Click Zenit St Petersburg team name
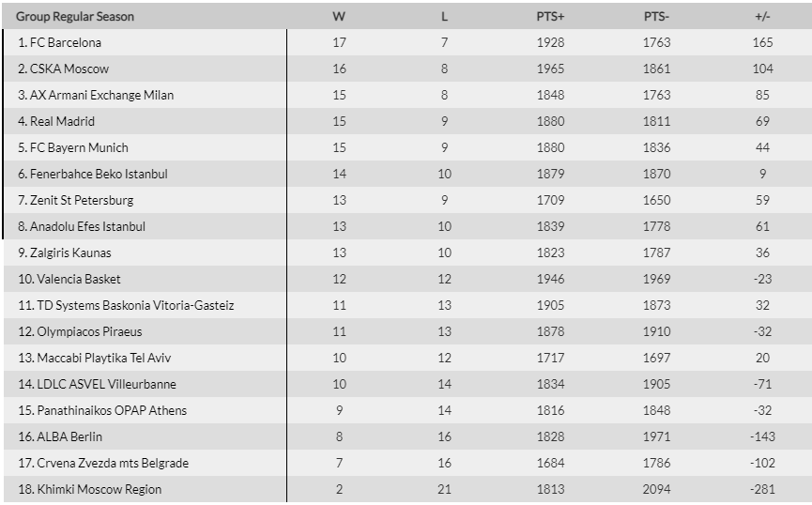Image resolution: width=812 pixels, height=505 pixels. click(x=82, y=201)
